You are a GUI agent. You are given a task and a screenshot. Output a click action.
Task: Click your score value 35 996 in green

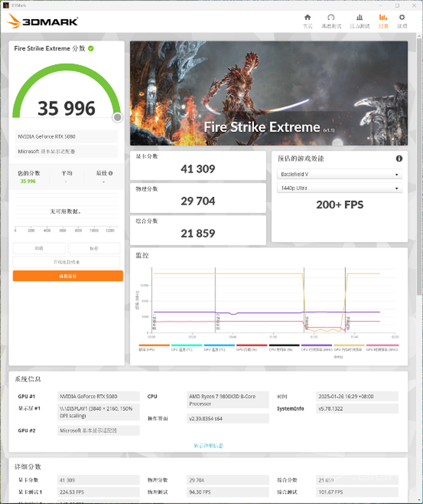point(28,182)
